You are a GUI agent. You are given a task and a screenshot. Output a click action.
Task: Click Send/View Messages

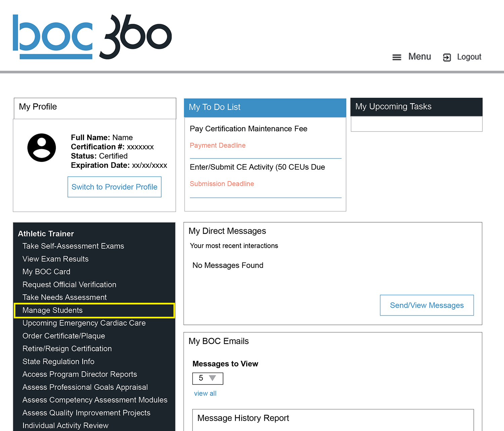pyautogui.click(x=427, y=305)
